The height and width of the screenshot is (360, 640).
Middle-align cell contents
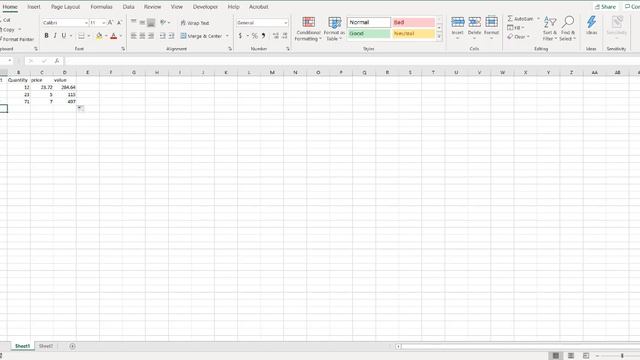[142, 22]
